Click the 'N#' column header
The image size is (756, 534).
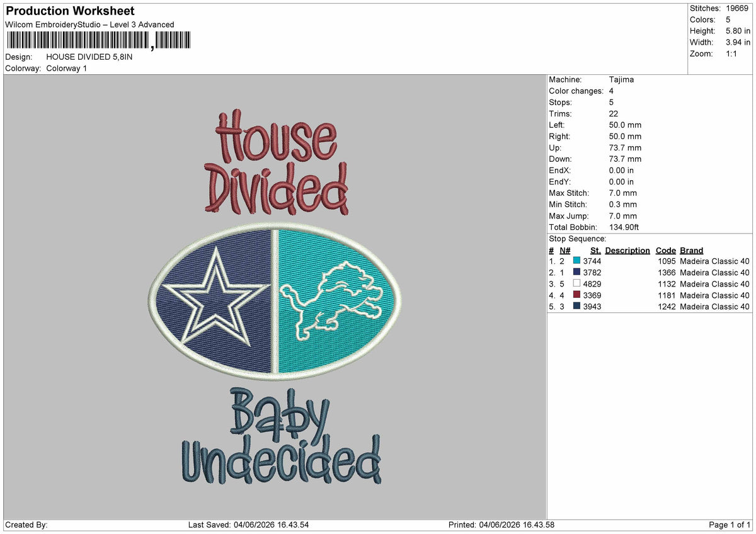click(x=565, y=251)
